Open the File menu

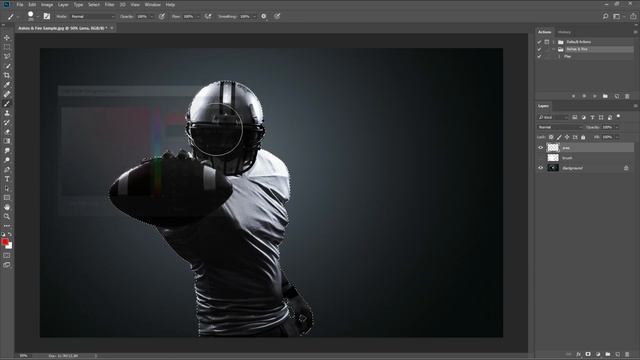(20, 4)
